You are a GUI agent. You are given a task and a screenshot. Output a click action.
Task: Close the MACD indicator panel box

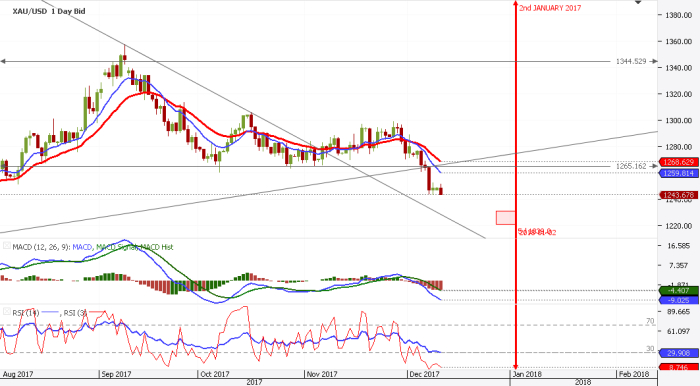pyautogui.click(x=7, y=246)
